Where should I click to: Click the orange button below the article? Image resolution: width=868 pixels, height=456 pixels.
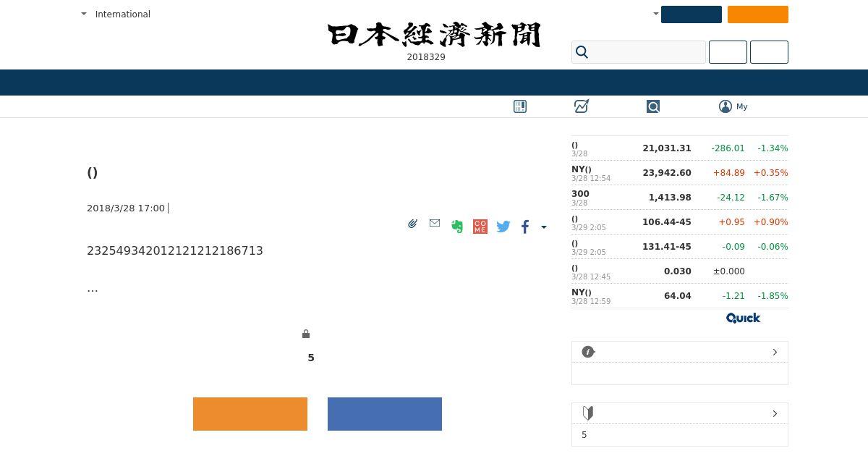pos(250,414)
